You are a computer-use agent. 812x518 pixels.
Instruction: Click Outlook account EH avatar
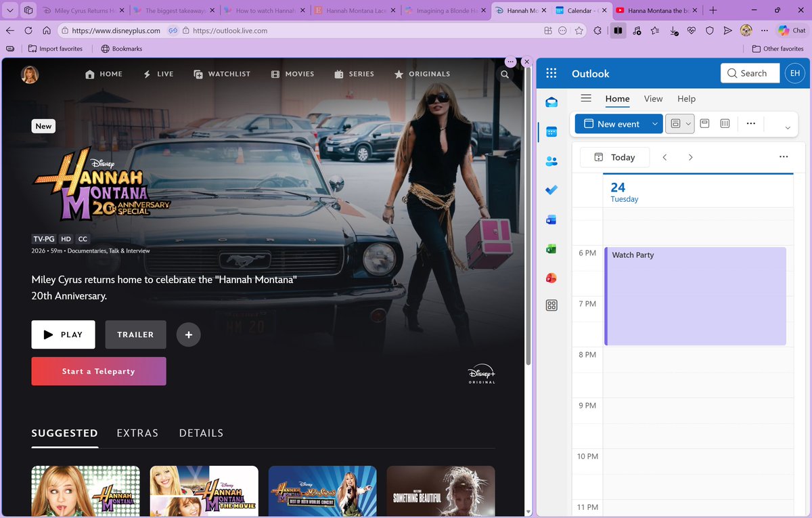point(794,73)
